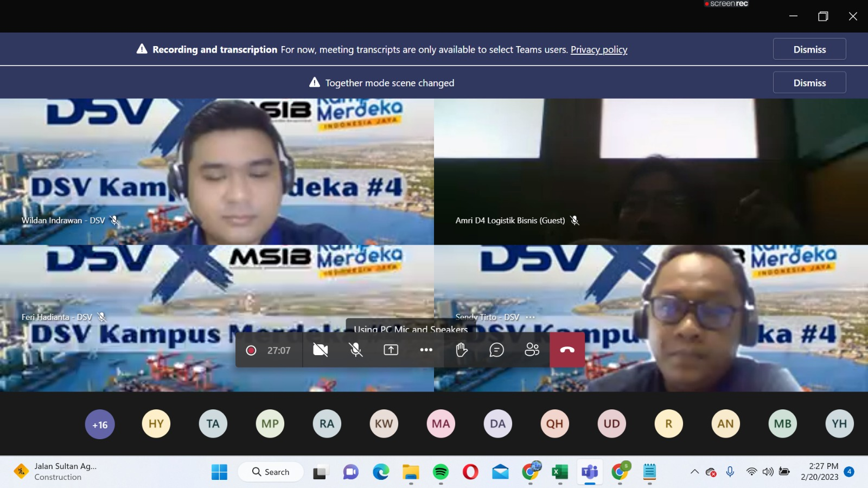Click the recording banner warning triangle icon
The height and width of the screenshot is (488, 868).
(x=142, y=49)
